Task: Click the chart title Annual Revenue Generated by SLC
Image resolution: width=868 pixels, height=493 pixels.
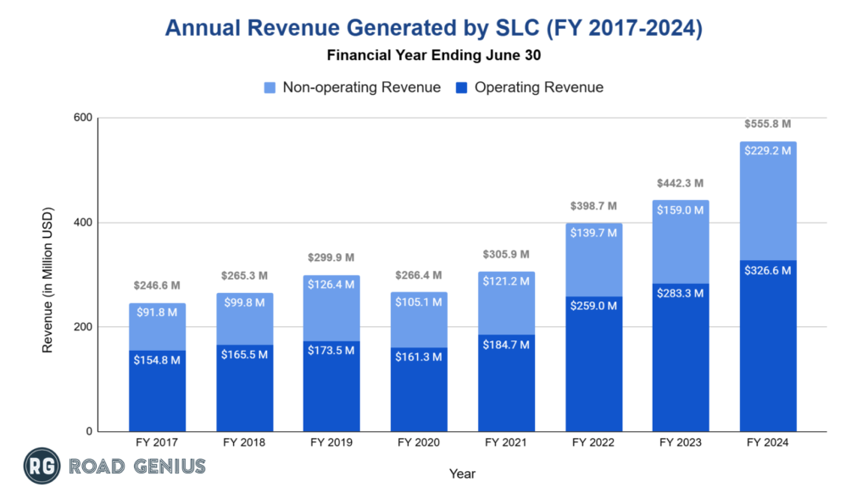Action: tap(433, 28)
